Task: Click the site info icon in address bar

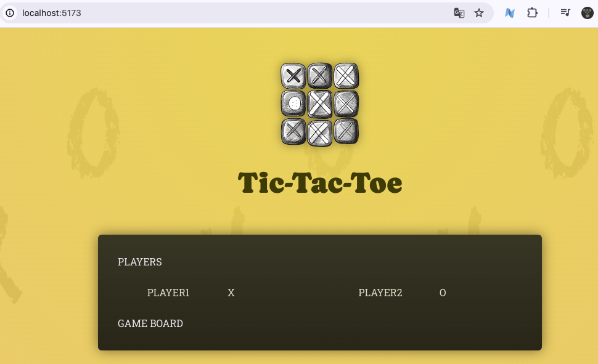Action: click(10, 13)
